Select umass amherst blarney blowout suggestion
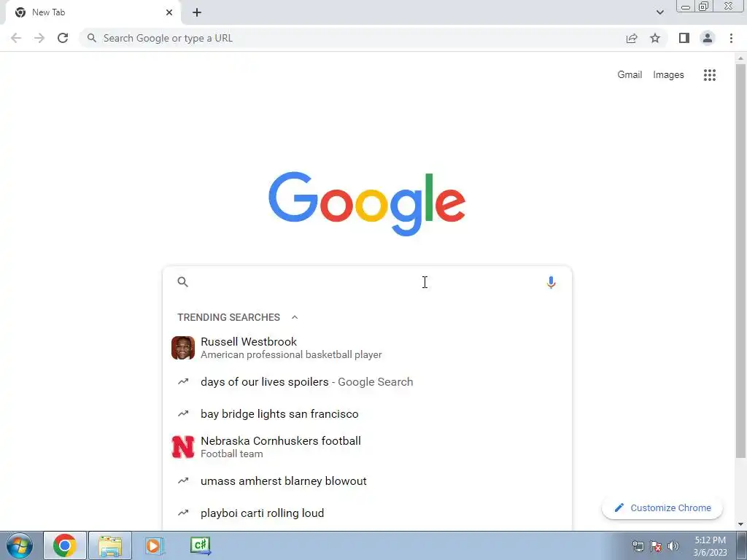 click(x=367, y=481)
